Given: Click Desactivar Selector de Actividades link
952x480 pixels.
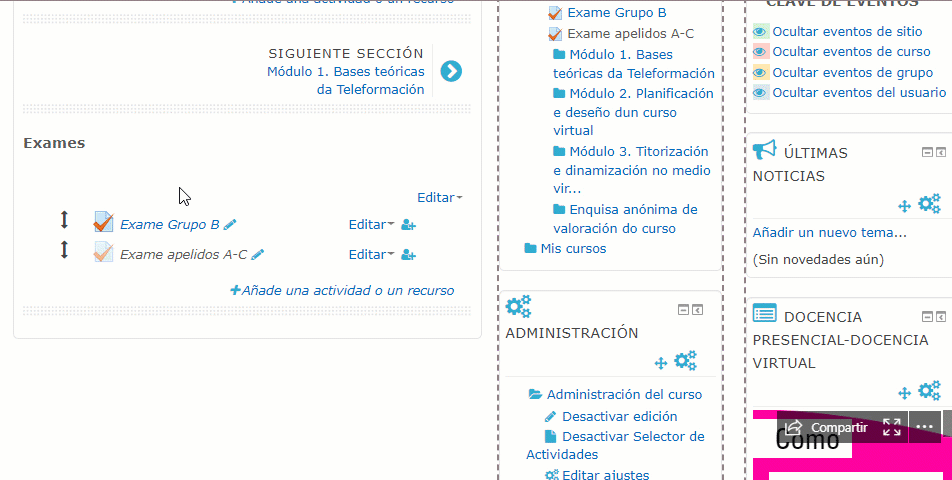Looking at the screenshot, I should pyautogui.click(x=615, y=445).
